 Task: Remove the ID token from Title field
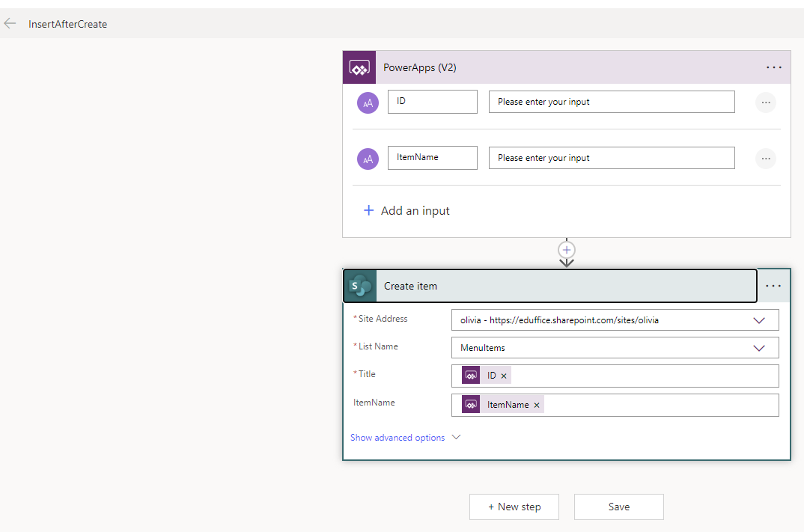tap(504, 375)
